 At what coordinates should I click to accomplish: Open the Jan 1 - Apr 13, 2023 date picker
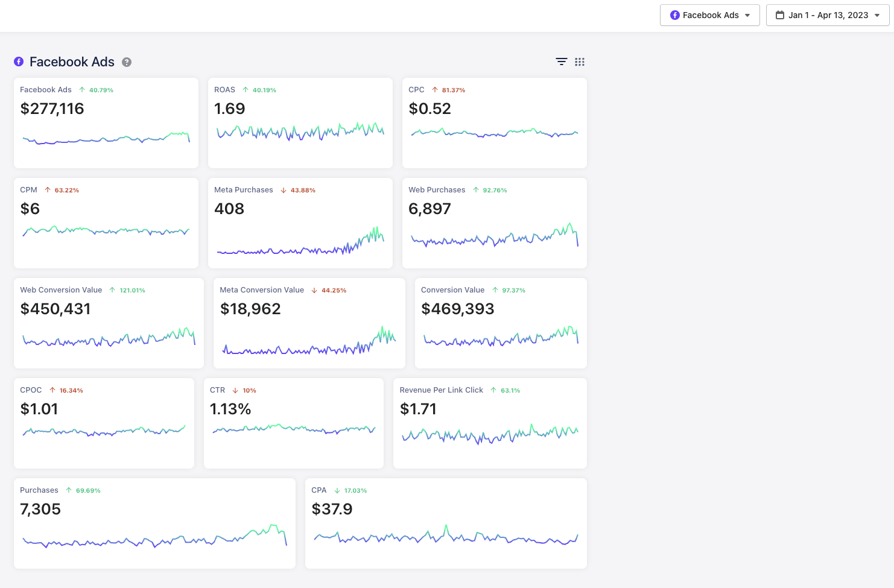tap(828, 15)
